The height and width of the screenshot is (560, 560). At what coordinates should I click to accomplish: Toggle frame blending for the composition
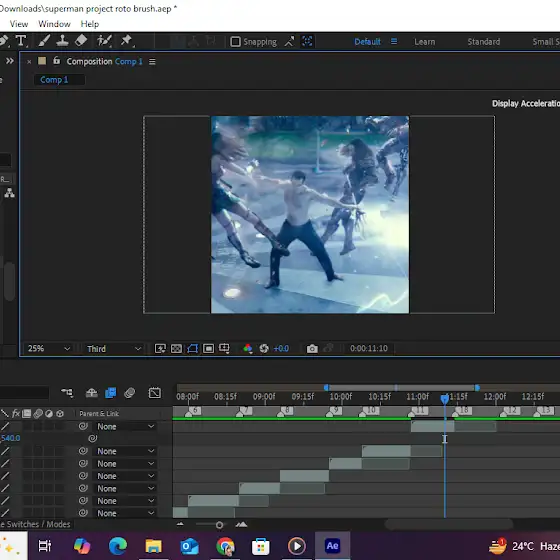click(x=111, y=393)
